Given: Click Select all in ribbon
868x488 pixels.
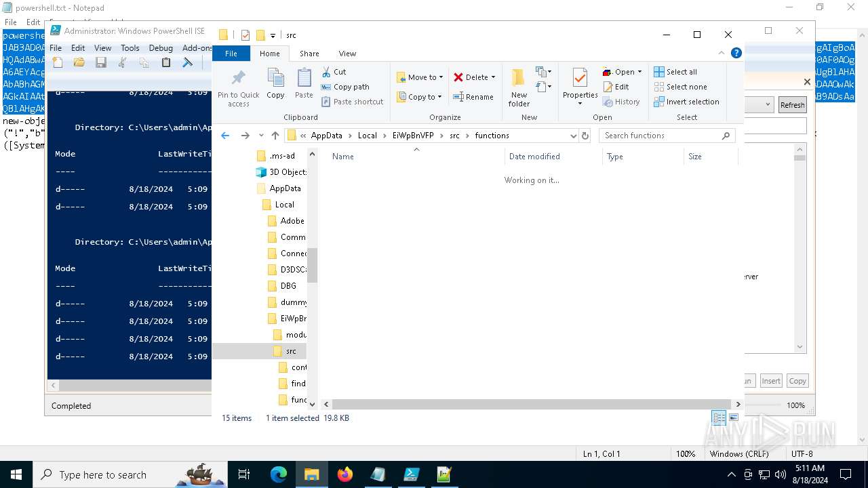Looking at the screenshot, I should click(x=675, y=72).
